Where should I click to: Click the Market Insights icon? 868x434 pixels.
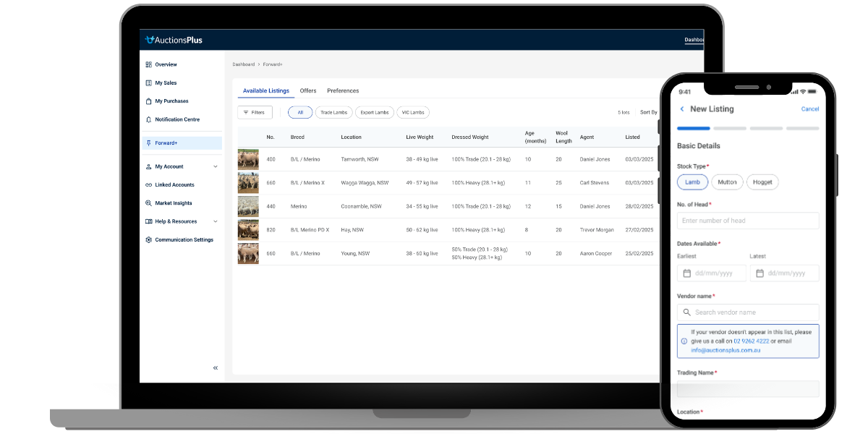[x=148, y=203]
